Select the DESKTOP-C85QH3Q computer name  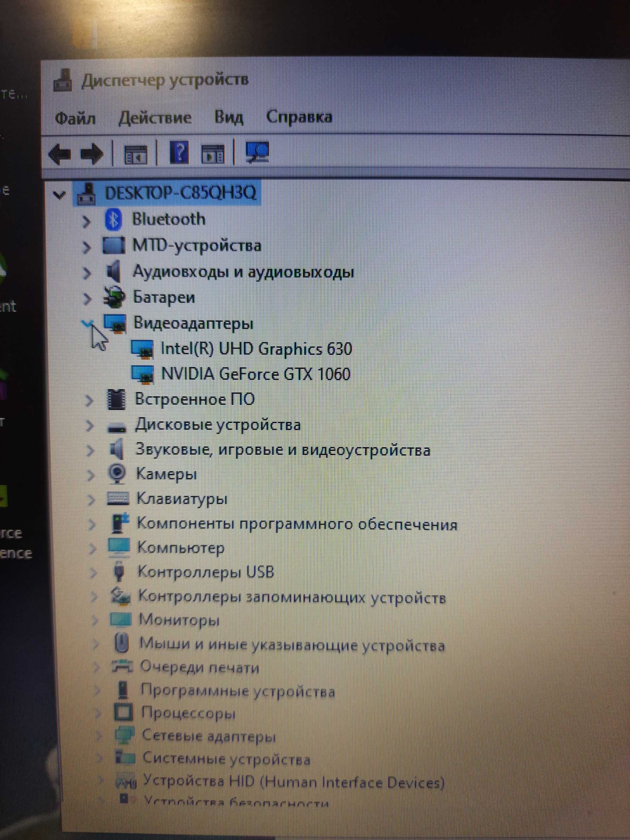[181, 193]
